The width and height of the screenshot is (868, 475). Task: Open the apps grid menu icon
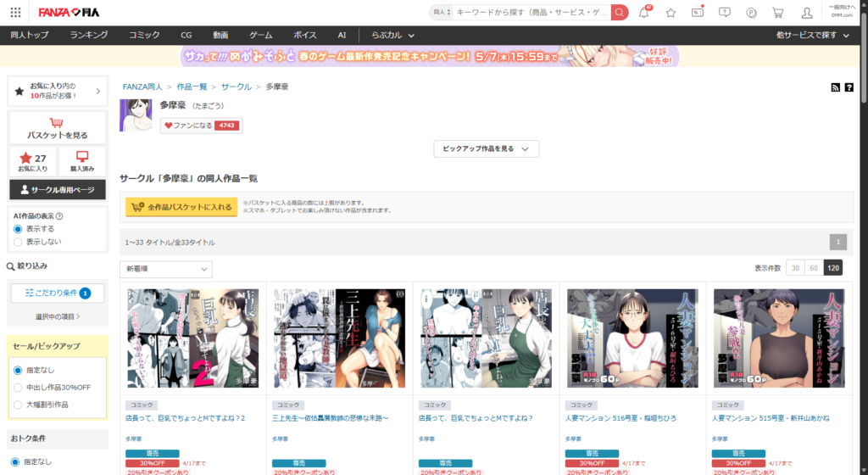pos(15,13)
